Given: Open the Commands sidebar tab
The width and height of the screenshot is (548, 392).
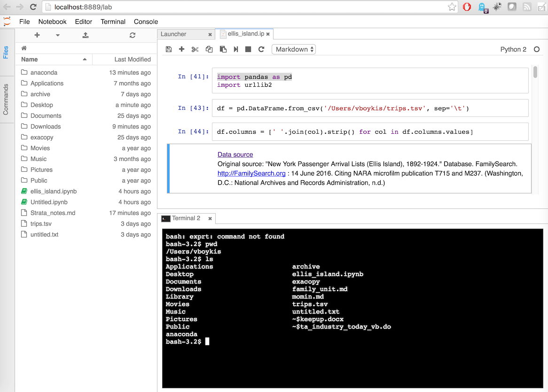Looking at the screenshot, I should 6,100.
